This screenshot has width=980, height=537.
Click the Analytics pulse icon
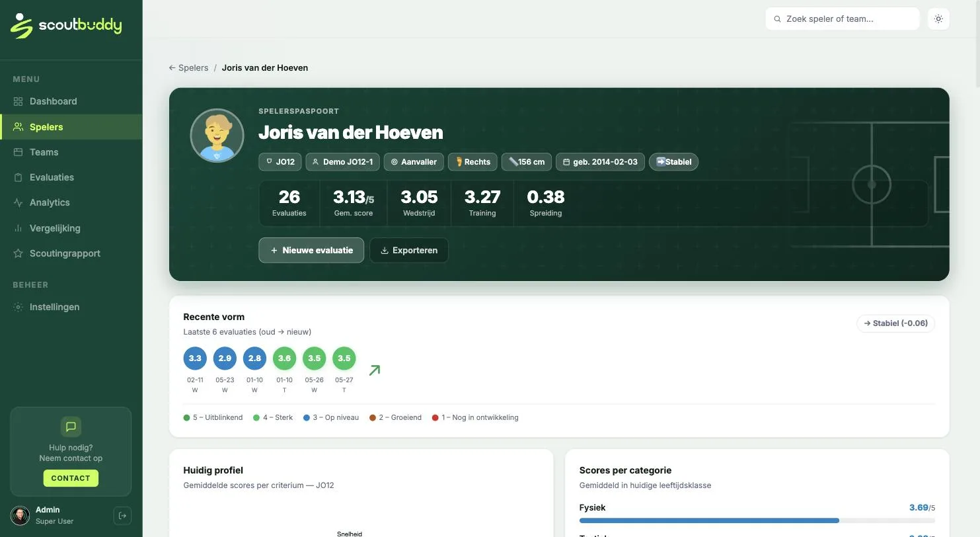(18, 202)
